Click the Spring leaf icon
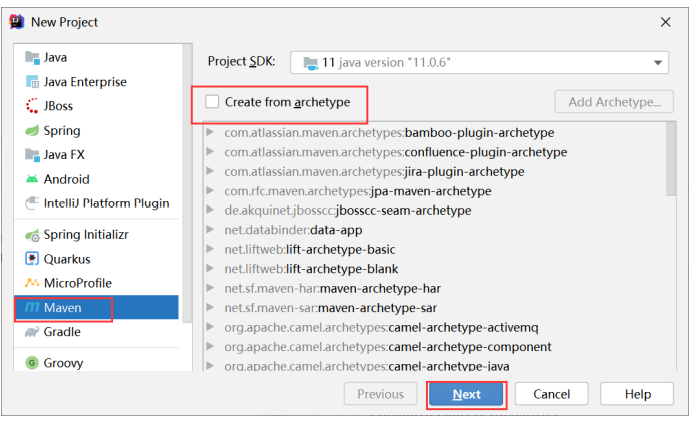This screenshot has height=421, width=697. [32, 130]
